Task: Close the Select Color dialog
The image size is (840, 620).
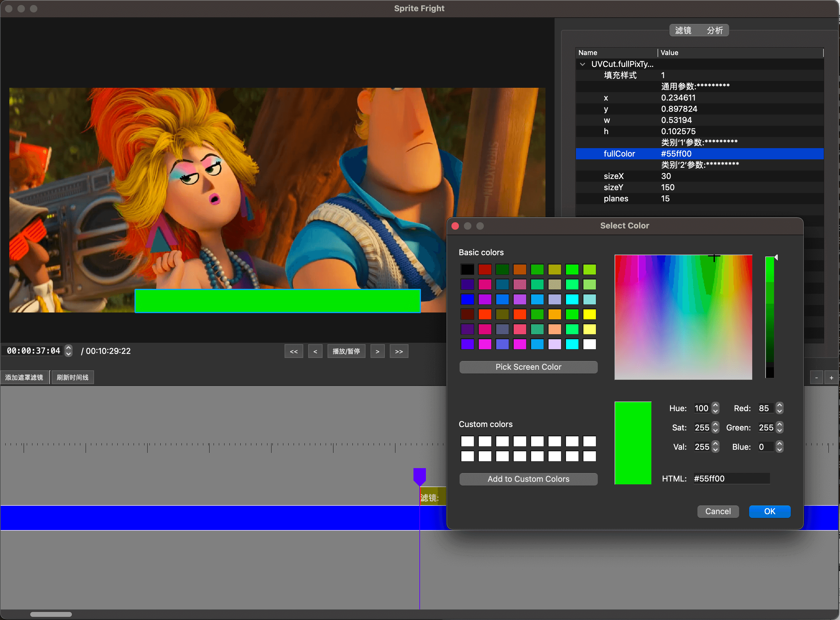Action: 455,226
